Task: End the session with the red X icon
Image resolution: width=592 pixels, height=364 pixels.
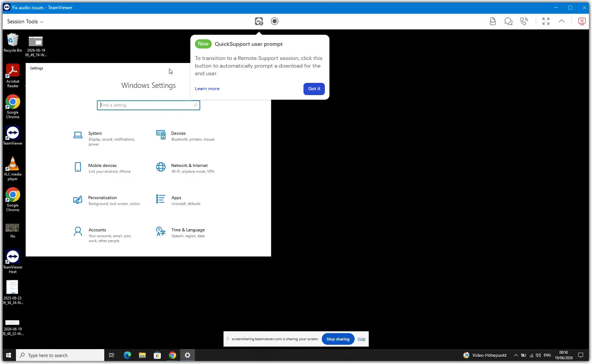Action: (x=582, y=21)
